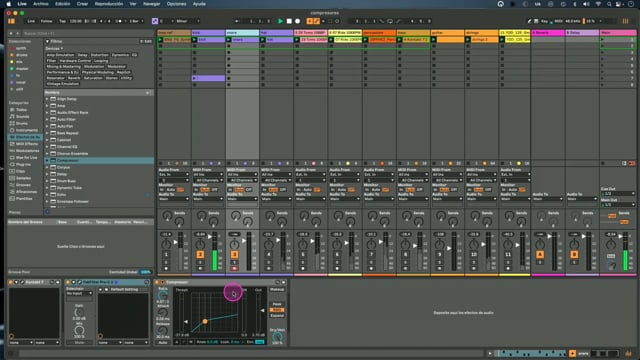This screenshot has width=640, height=360.
Task: Launch the strings clip in scene one
Action: pyautogui.click(x=468, y=40)
